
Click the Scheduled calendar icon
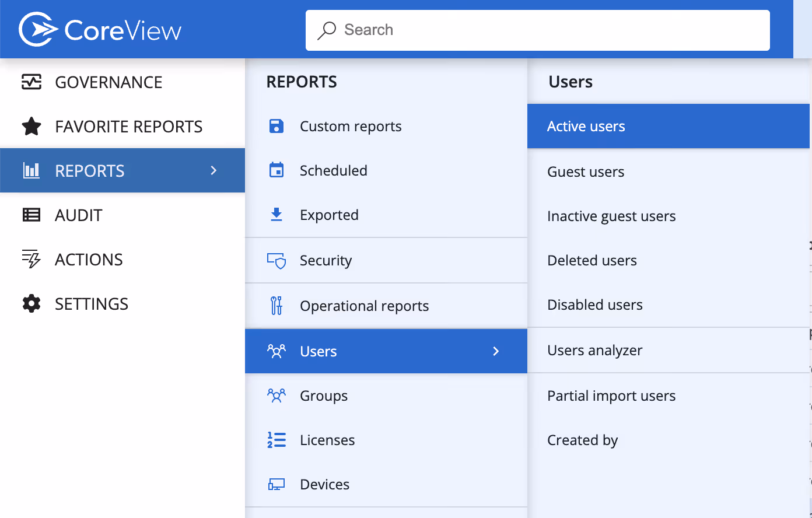(276, 170)
